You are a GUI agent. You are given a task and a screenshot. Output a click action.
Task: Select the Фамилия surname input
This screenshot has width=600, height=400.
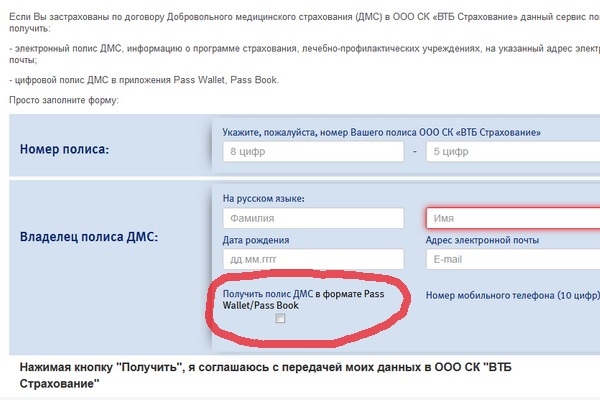(313, 218)
